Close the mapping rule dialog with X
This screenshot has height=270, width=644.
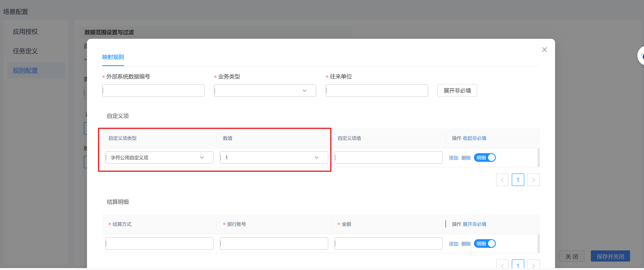pos(544,50)
